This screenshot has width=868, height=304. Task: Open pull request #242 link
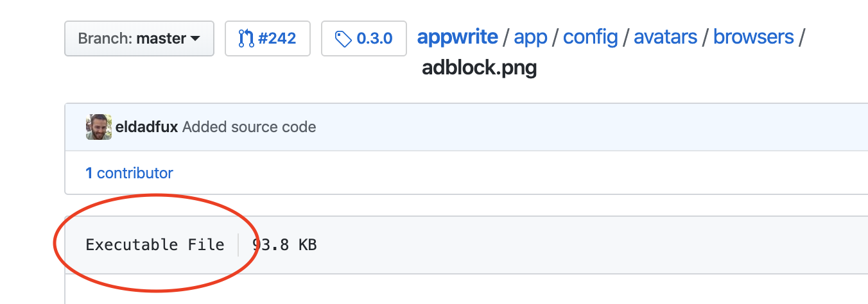(x=268, y=38)
